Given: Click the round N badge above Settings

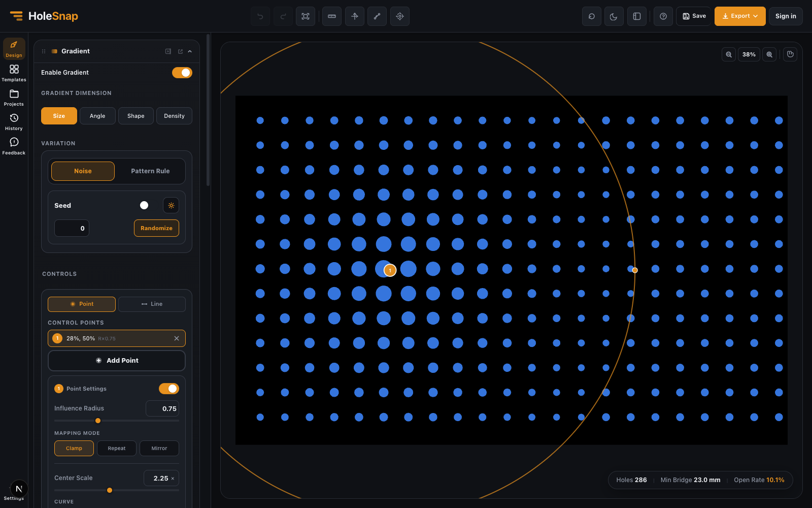Looking at the screenshot, I should click(19, 489).
